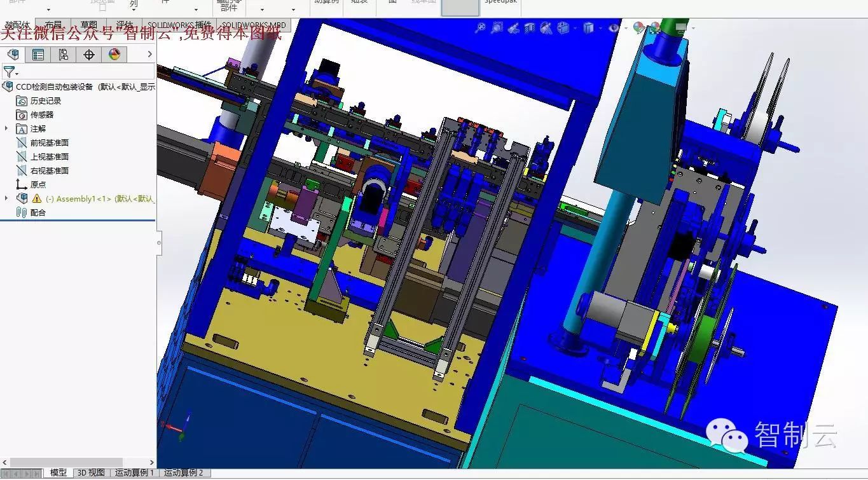868x480 pixels.
Task: Toggle the Section View tool
Action: pos(530,27)
